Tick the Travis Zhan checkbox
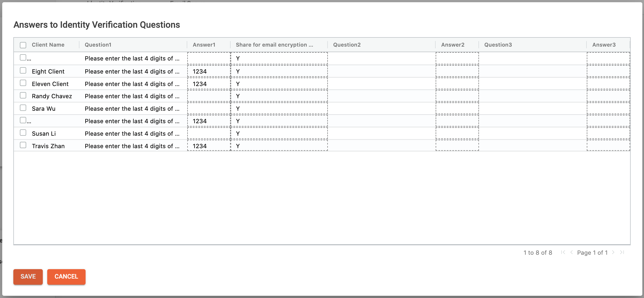Image resolution: width=644 pixels, height=298 pixels. click(23, 145)
